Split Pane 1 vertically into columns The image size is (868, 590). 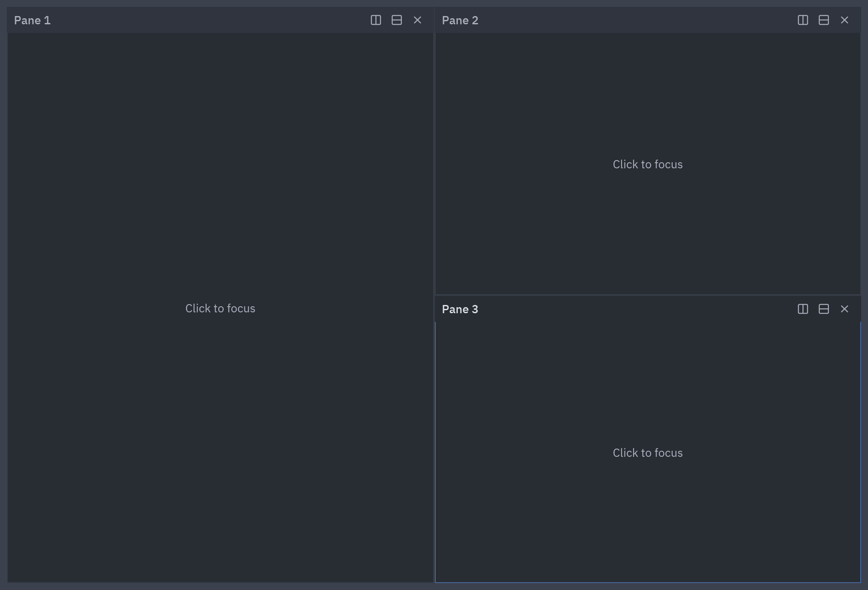376,20
